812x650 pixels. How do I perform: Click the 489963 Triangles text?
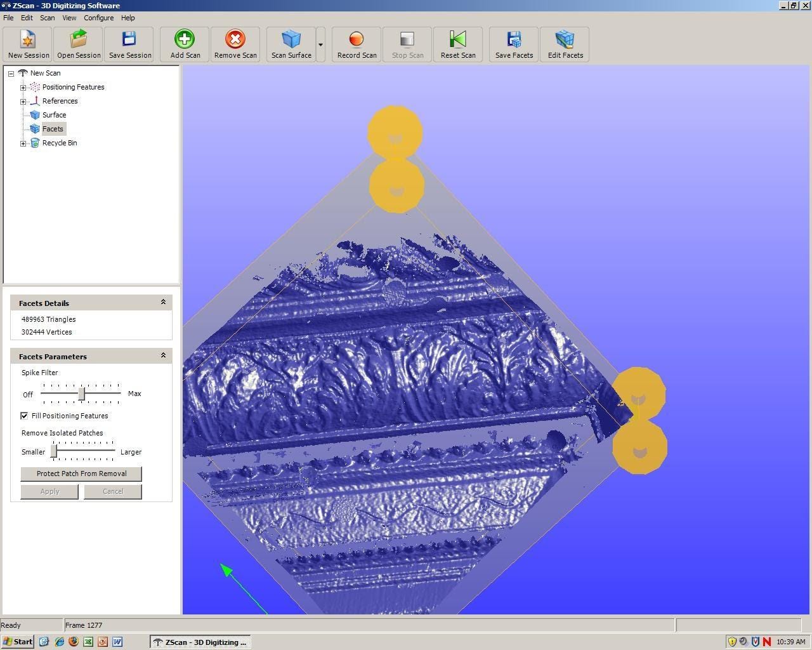click(48, 319)
